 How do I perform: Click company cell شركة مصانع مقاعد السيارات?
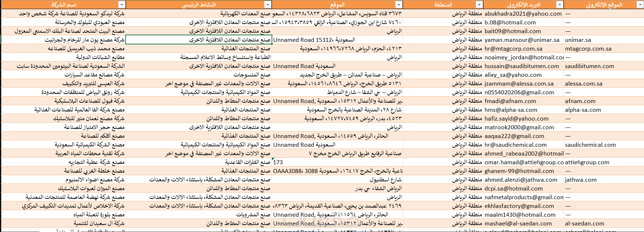pos(63,75)
